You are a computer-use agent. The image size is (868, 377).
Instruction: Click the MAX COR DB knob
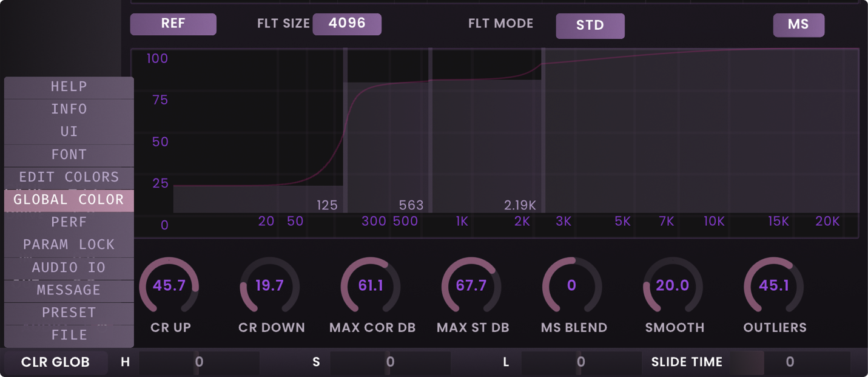pos(371,286)
